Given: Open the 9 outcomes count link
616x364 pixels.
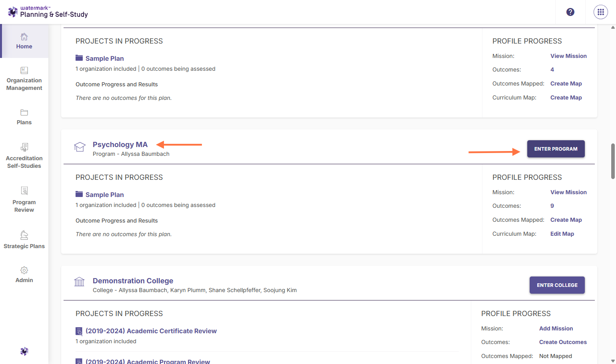Looking at the screenshot, I should point(552,206).
